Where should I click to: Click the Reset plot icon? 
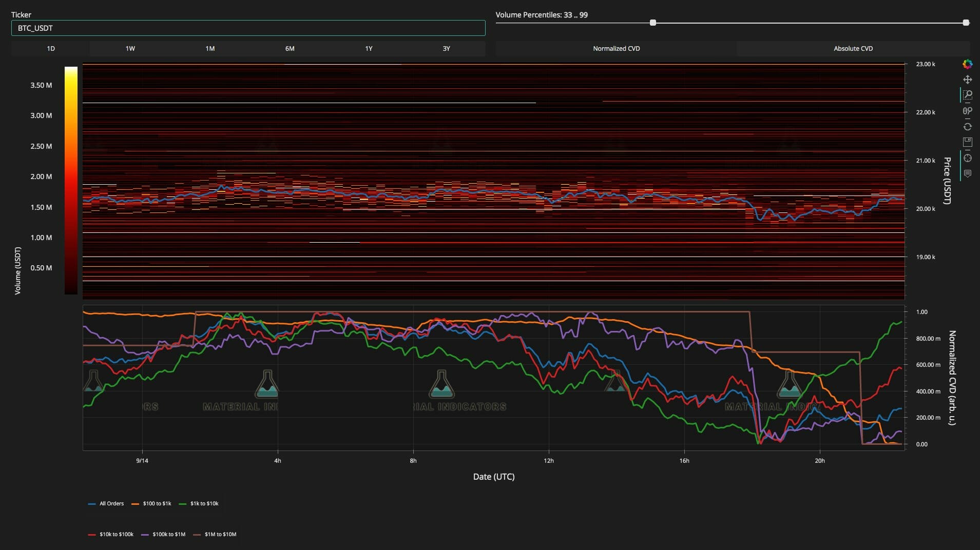point(967,127)
